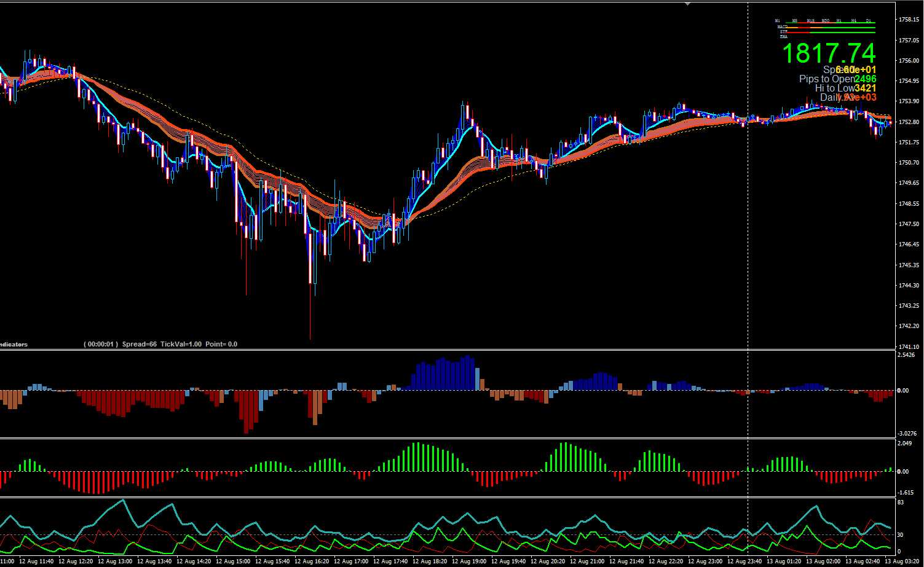
Task: Click the large green 1817.74 price readout
Action: (829, 53)
